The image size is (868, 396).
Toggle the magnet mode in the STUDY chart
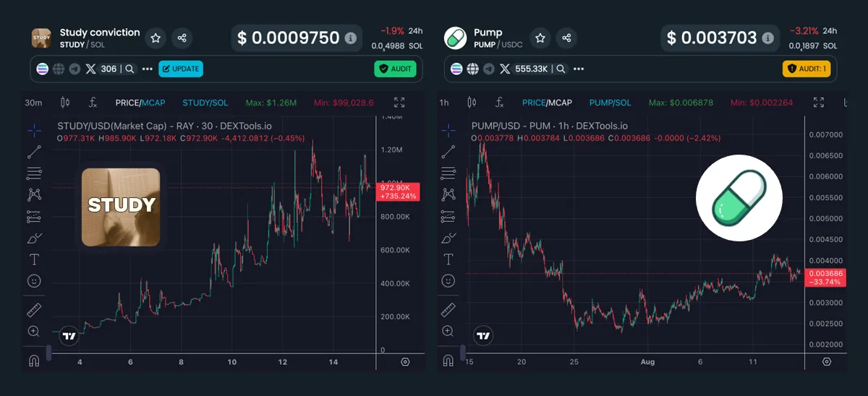(34, 361)
